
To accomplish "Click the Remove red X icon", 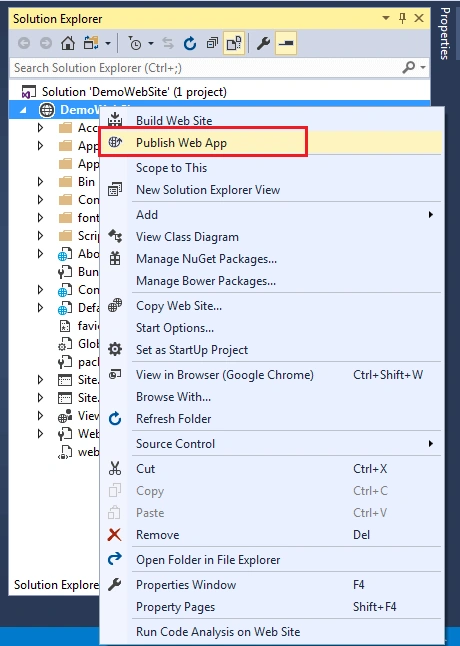I will point(114,535).
